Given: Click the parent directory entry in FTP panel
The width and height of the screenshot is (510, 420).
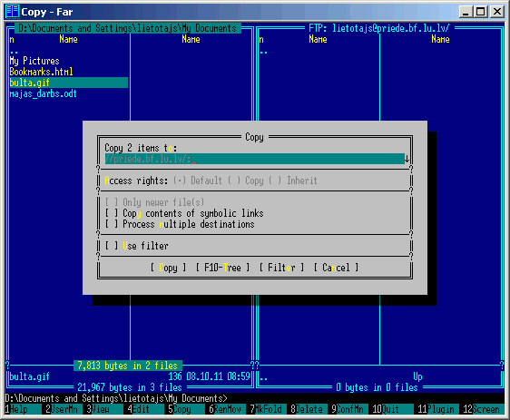Looking at the screenshot, I should (x=263, y=51).
